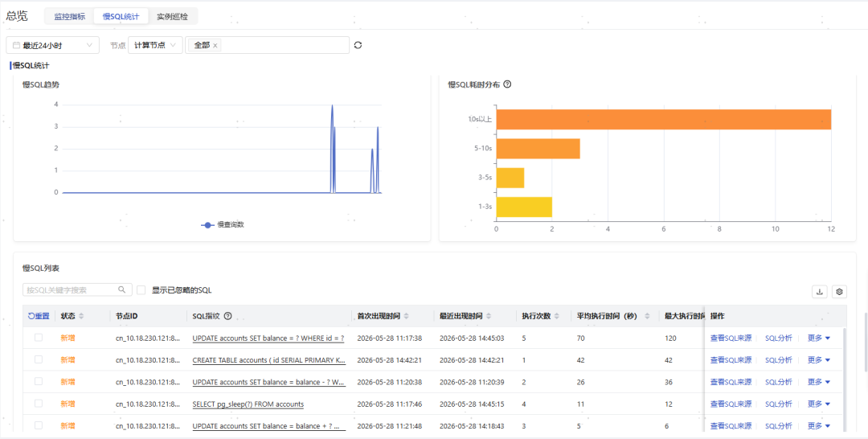This screenshot has height=439, width=868.
Task: Open SQL分析 for balance - ? row
Action: 778,382
